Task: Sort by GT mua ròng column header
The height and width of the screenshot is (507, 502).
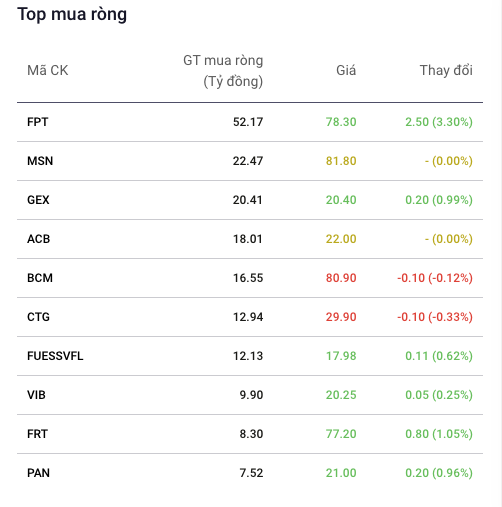Action: click(223, 71)
